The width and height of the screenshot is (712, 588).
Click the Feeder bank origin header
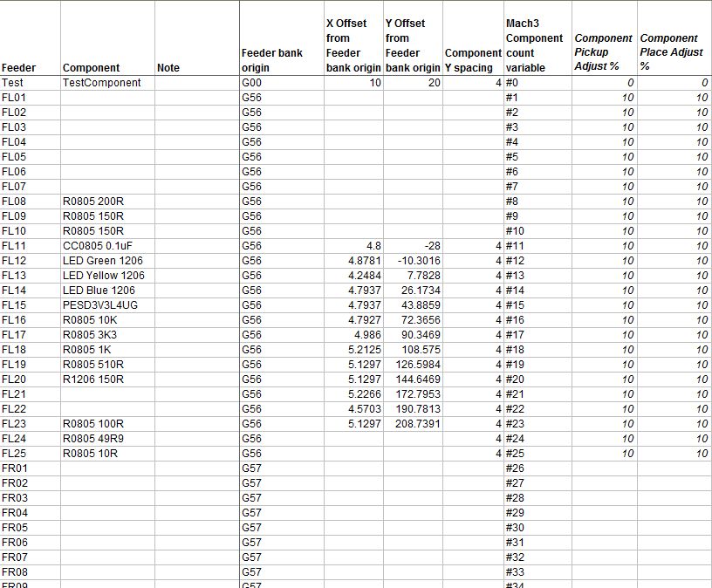[272, 60]
